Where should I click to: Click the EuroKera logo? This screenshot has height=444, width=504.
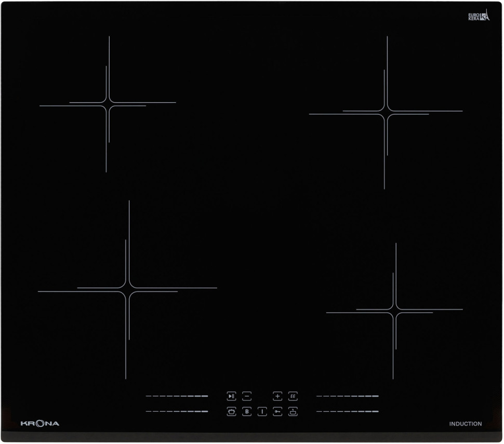pyautogui.click(x=479, y=16)
